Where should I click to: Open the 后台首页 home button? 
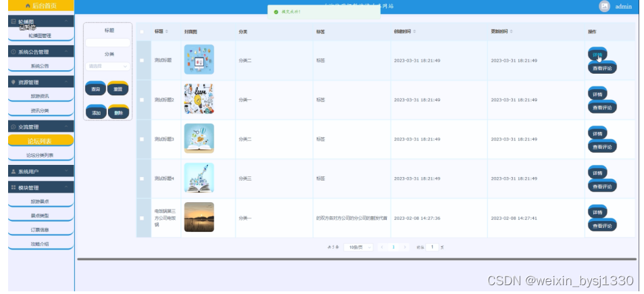41,5
